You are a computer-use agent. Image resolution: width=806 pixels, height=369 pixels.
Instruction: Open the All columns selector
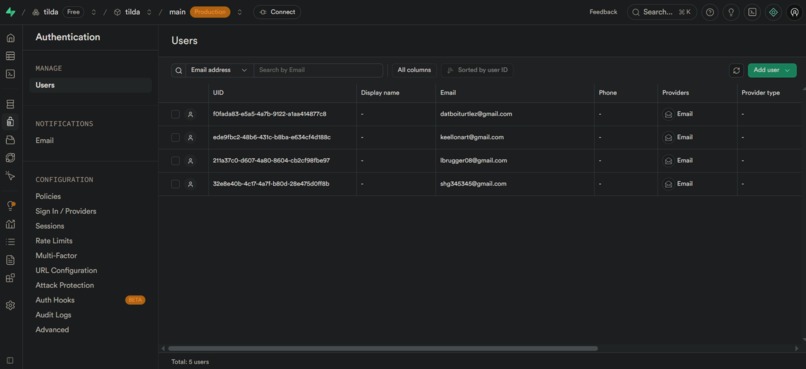[x=414, y=70]
